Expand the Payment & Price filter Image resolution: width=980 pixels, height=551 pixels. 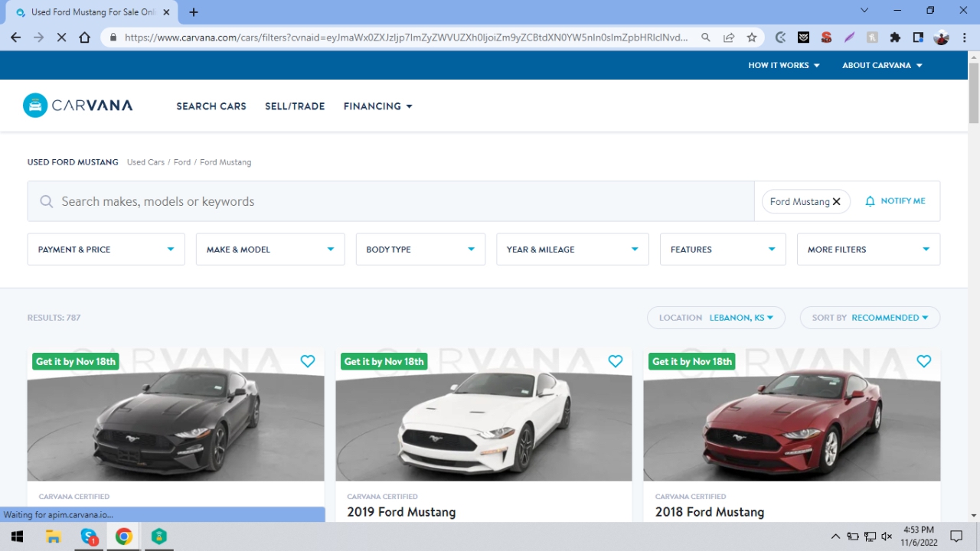106,249
